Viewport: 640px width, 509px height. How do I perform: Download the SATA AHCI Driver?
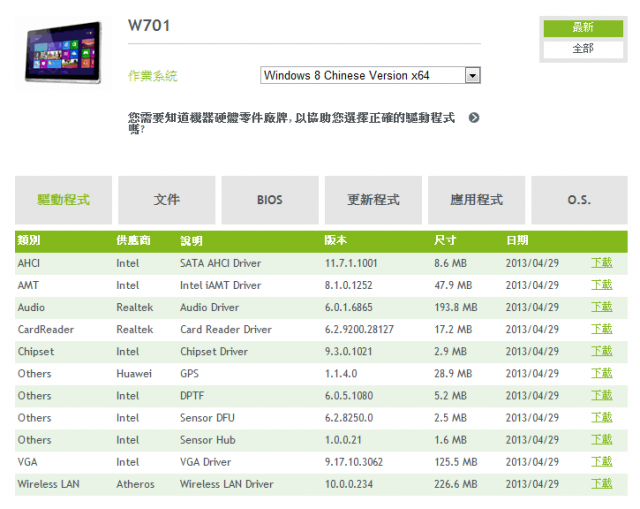click(602, 263)
